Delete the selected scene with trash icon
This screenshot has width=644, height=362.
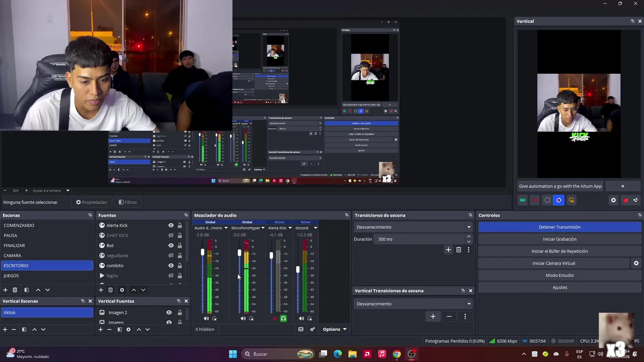coord(15,290)
